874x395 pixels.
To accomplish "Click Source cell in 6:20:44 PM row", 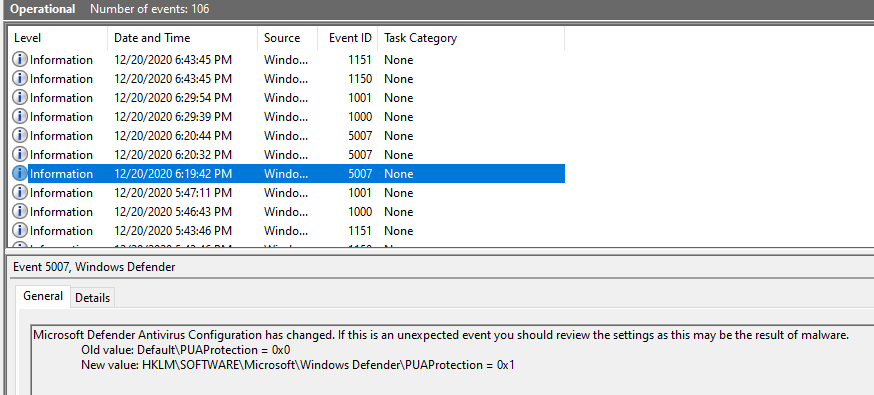I will coord(286,135).
